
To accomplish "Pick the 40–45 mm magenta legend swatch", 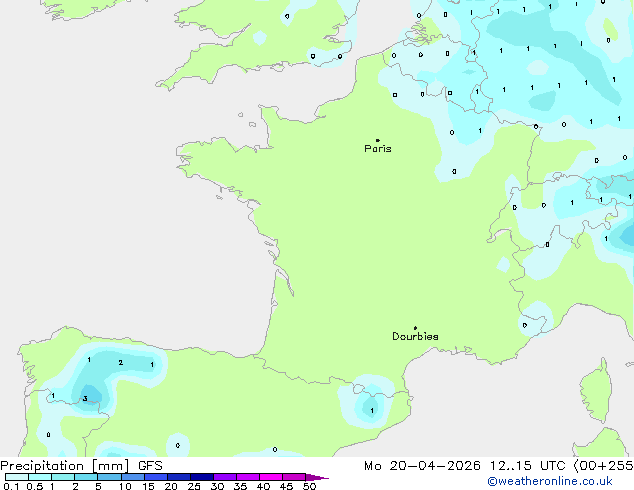I will 271,477.
